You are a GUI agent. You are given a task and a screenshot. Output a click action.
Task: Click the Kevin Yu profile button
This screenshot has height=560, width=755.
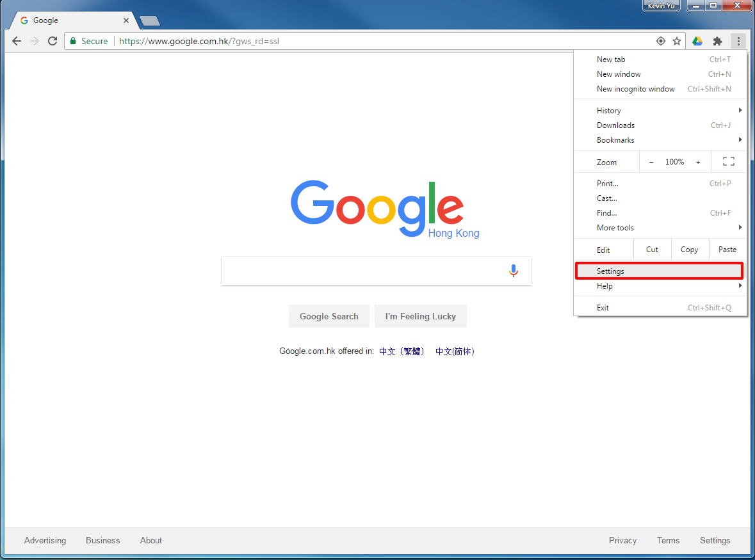pyautogui.click(x=661, y=6)
